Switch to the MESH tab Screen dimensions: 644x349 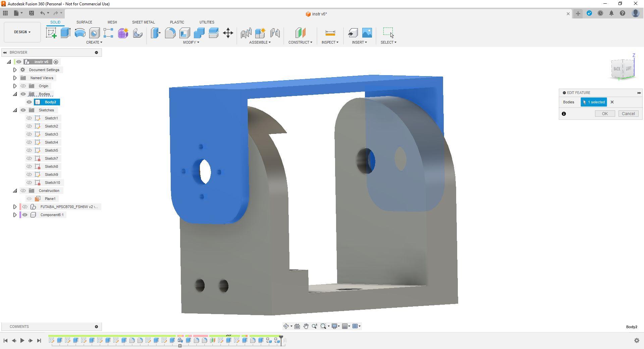(x=112, y=22)
